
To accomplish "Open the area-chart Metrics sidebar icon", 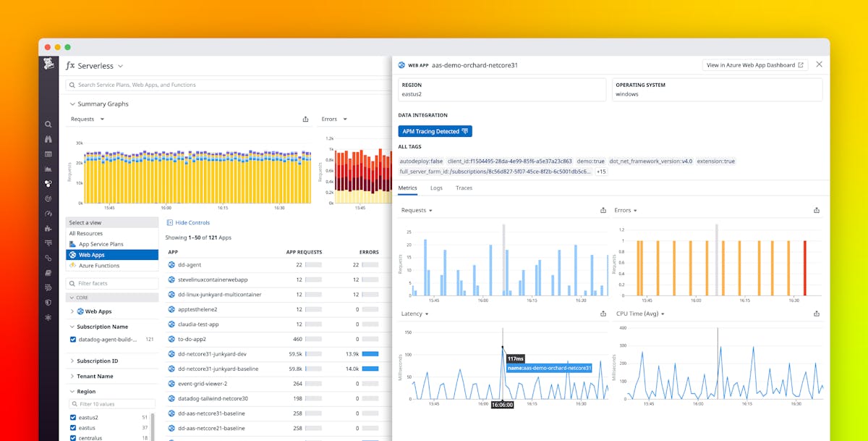I will point(48,169).
